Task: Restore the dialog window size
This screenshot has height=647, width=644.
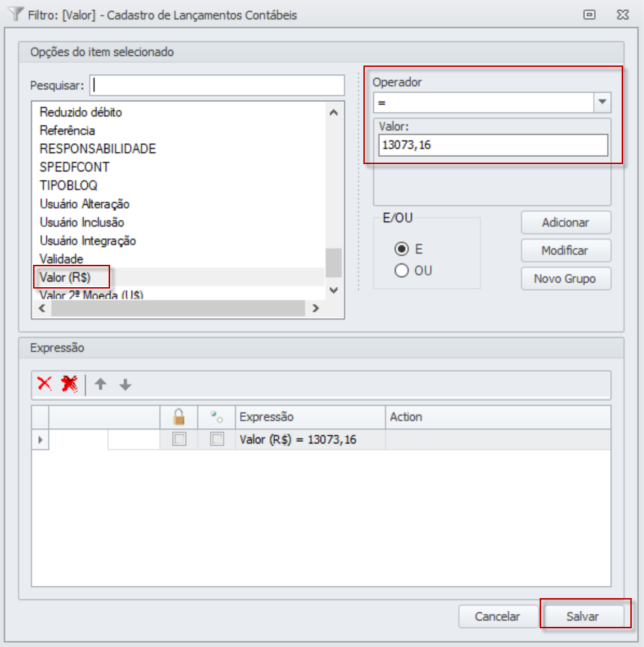Action: coord(589,15)
